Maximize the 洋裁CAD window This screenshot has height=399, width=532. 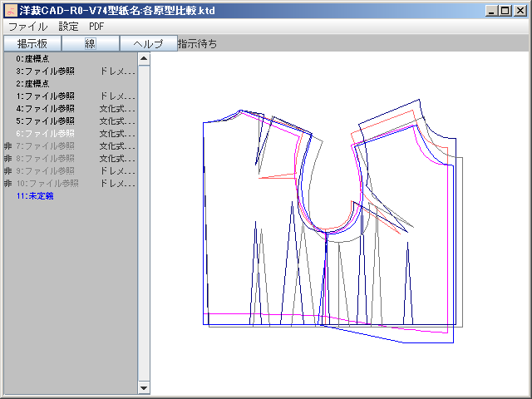point(505,11)
